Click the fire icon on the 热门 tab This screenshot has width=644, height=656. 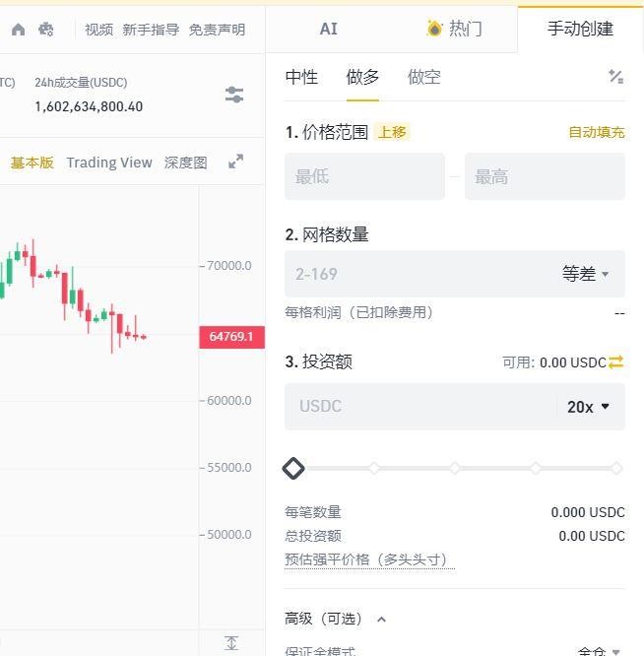pos(434,29)
